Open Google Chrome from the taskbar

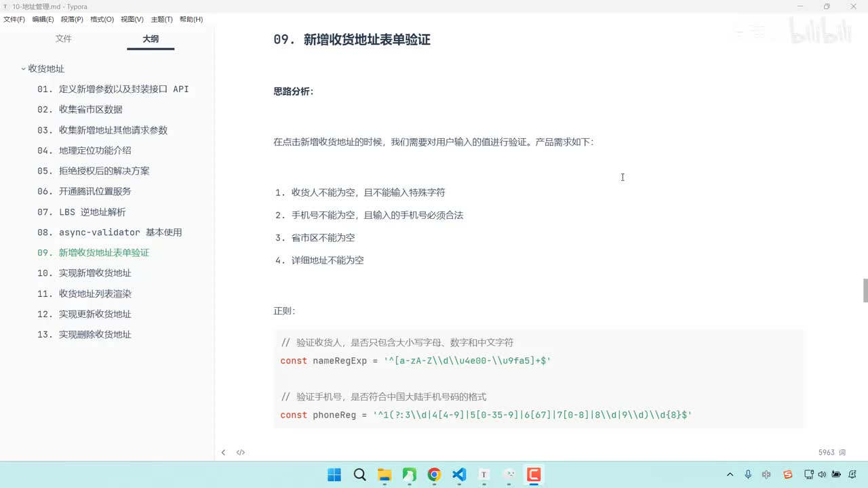pyautogui.click(x=434, y=474)
